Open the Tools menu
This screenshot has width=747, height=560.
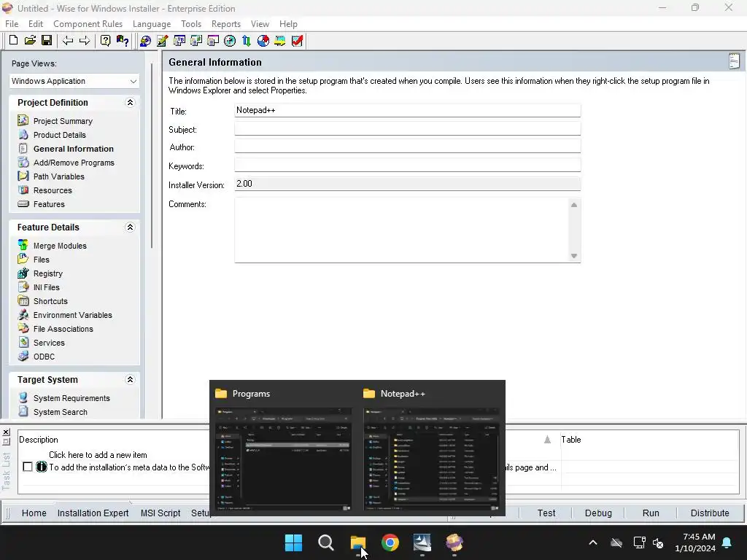pos(191,24)
